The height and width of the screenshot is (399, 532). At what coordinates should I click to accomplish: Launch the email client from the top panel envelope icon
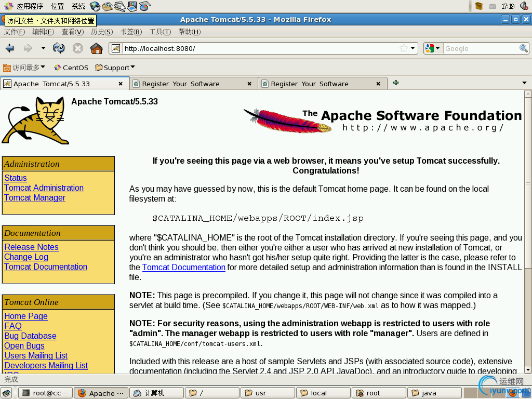pos(107,6)
